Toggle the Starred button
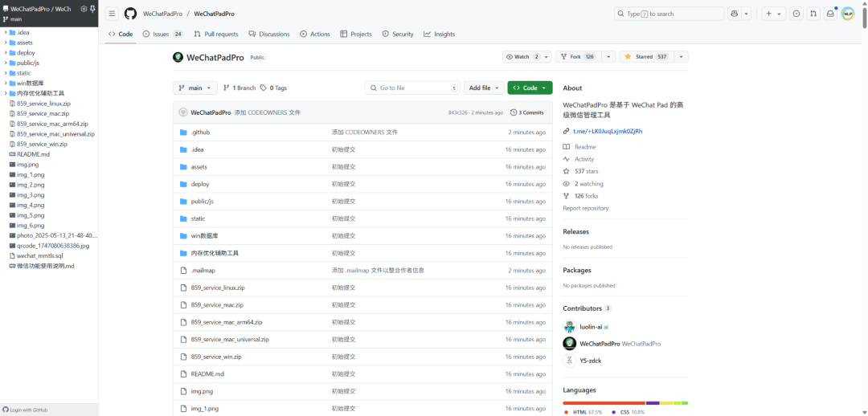This screenshot has height=416, width=868. 646,57
